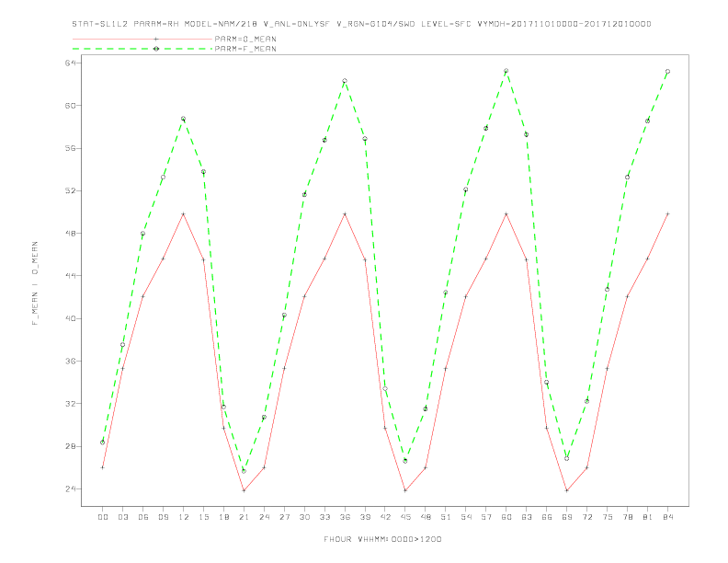Click the green F_MEAN trough marker at hour 21
This screenshot has height=563, width=728.
pos(244,471)
